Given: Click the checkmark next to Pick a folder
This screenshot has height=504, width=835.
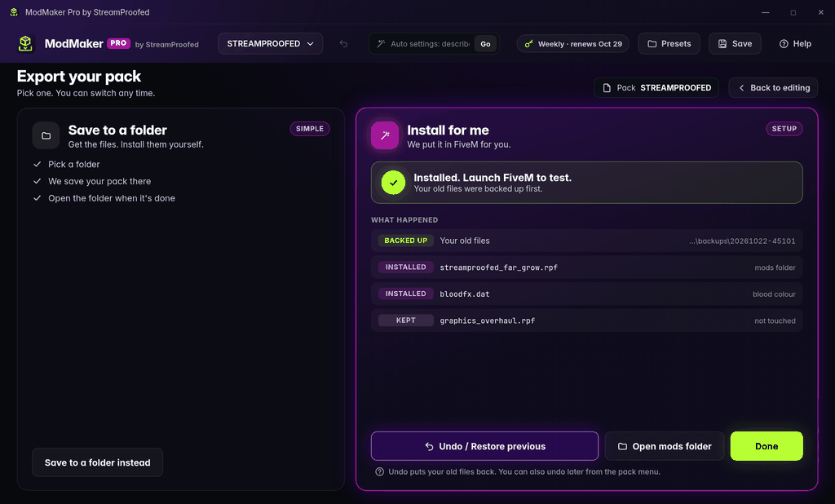Looking at the screenshot, I should [x=38, y=164].
